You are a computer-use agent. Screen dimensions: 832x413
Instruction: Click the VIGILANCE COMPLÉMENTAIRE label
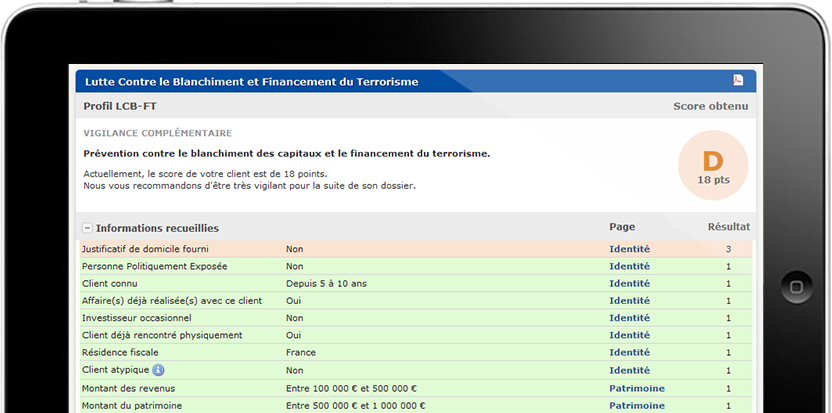pyautogui.click(x=158, y=133)
